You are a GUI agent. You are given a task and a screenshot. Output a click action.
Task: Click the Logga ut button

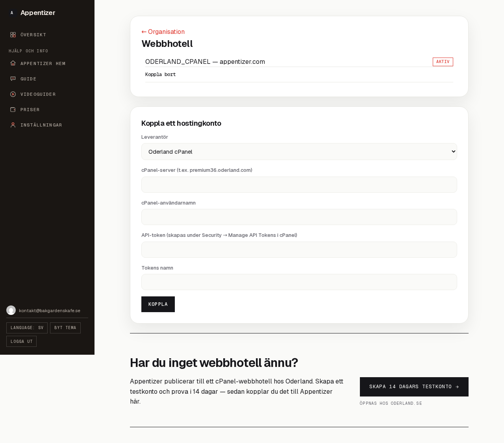21,341
